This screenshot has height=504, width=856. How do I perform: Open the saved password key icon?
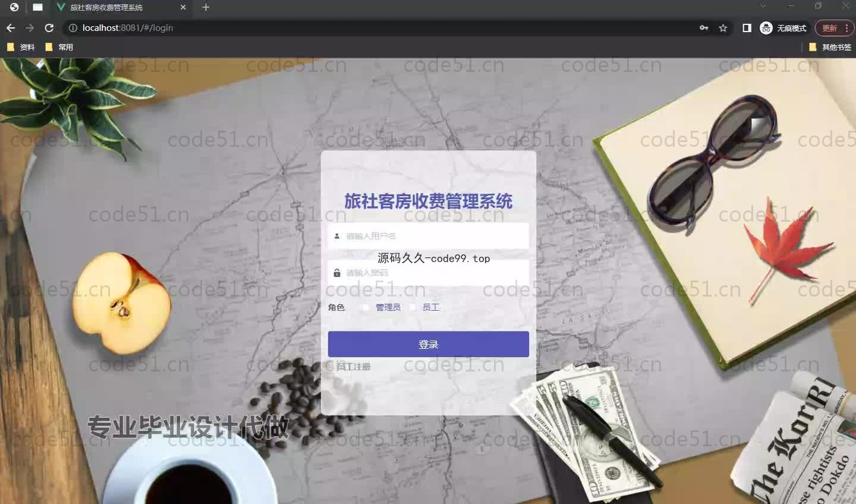click(704, 28)
